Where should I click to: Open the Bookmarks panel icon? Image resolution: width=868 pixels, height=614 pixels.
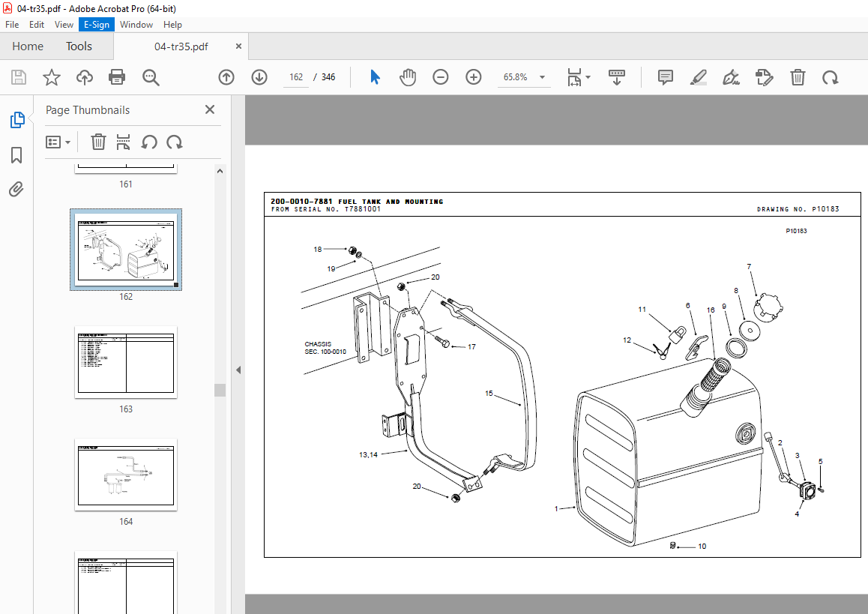point(16,155)
